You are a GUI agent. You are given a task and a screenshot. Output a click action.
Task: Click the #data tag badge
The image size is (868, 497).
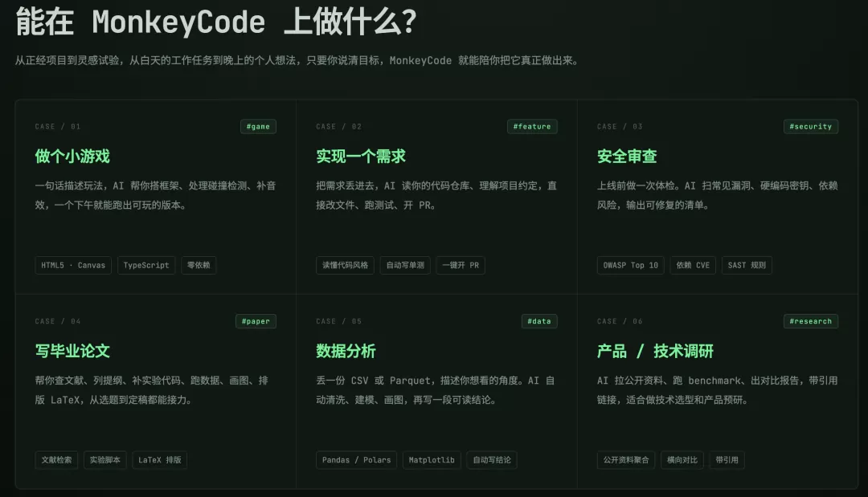click(539, 321)
